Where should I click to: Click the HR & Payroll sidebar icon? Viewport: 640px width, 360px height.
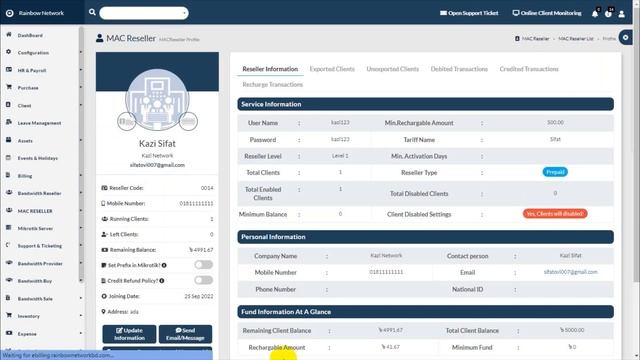click(9, 69)
